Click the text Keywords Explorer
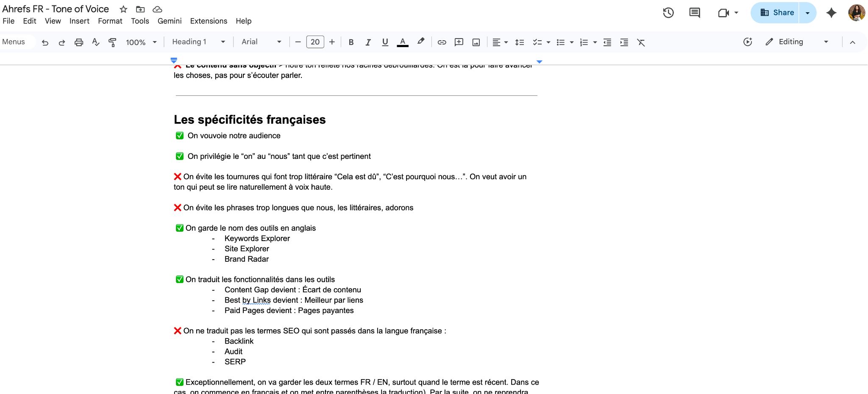The height and width of the screenshot is (394, 868). point(257,239)
